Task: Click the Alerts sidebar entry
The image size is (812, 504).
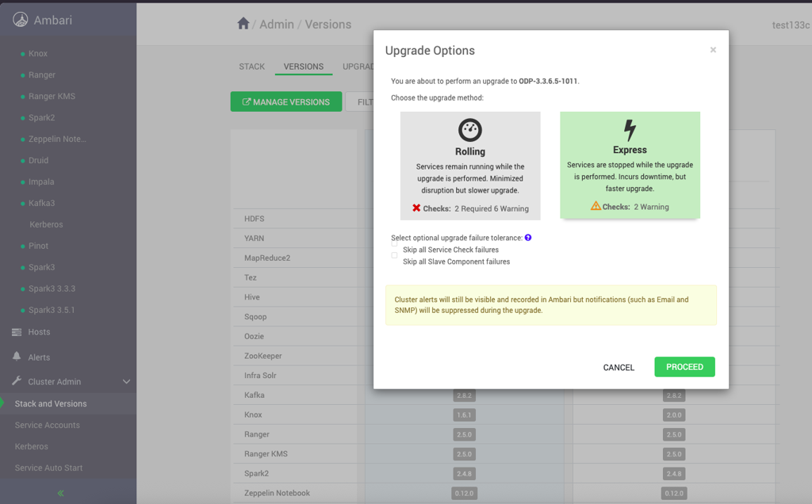Action: (39, 357)
